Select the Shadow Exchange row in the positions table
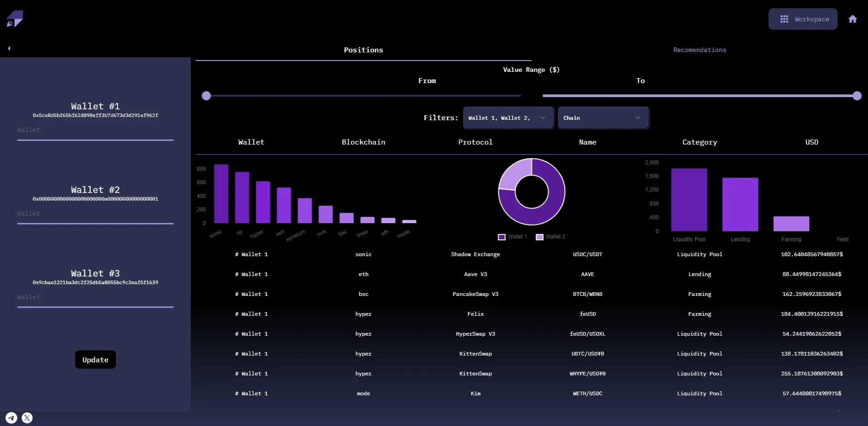Screen dimensions: 868x426 [x=476, y=254]
